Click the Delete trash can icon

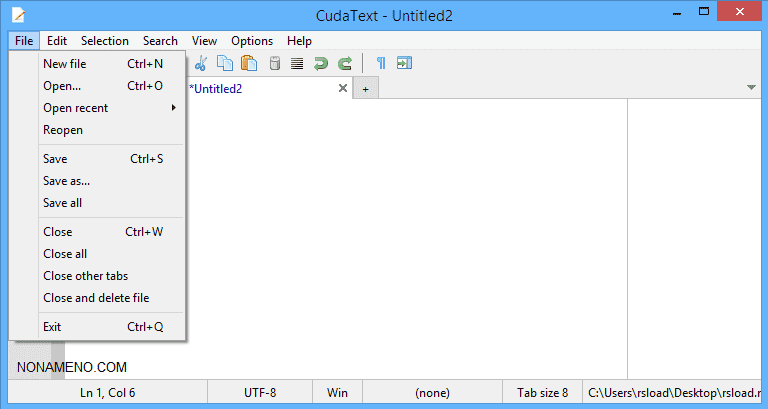pos(273,63)
